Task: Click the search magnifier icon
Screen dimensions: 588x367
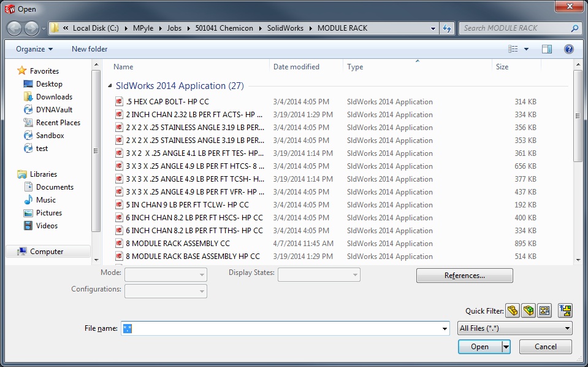Action: 575,28
